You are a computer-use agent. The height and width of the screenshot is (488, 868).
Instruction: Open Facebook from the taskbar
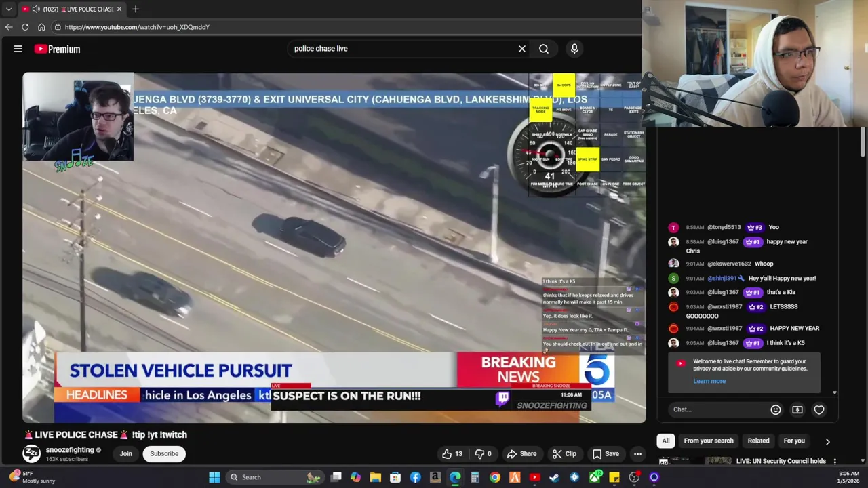point(415,477)
